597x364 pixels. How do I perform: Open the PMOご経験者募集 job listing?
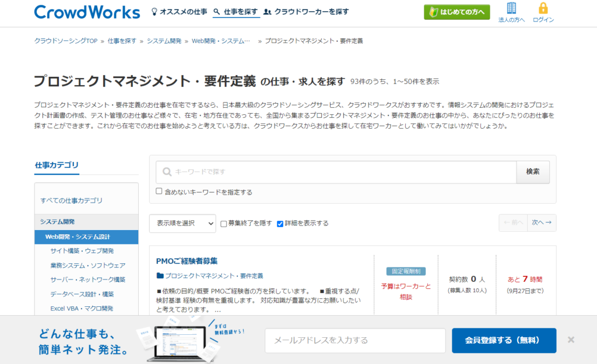pyautogui.click(x=187, y=261)
